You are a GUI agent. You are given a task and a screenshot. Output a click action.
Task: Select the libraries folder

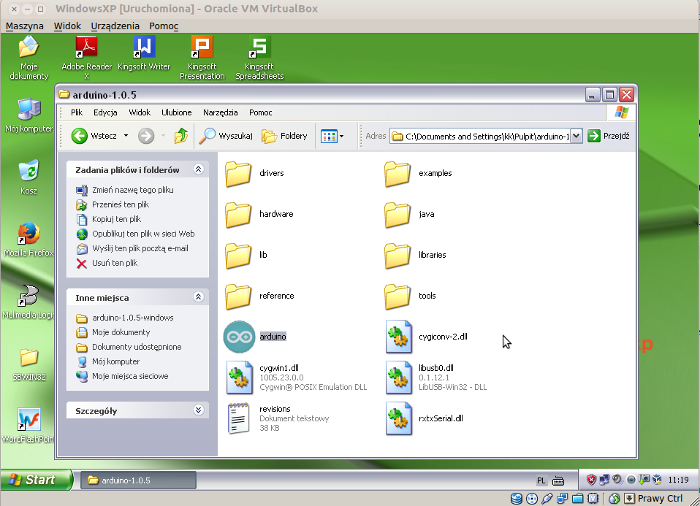click(x=397, y=255)
